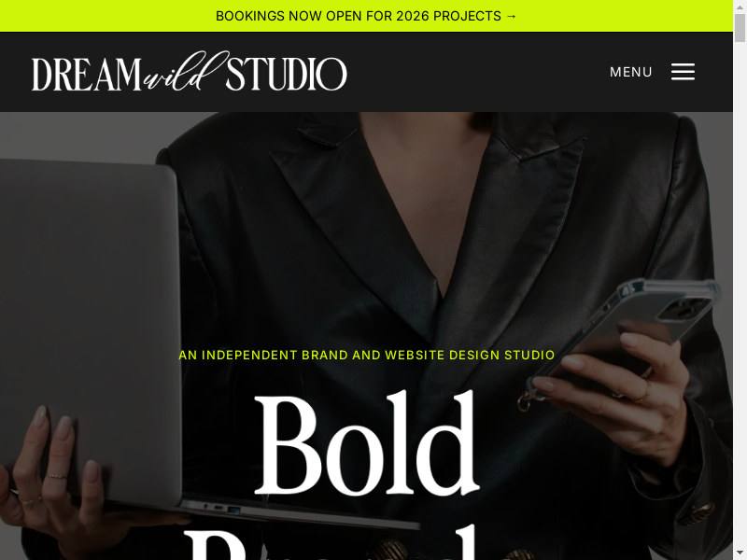This screenshot has width=747, height=560.
Task: Open the hamburger menu icon
Action: 683,72
